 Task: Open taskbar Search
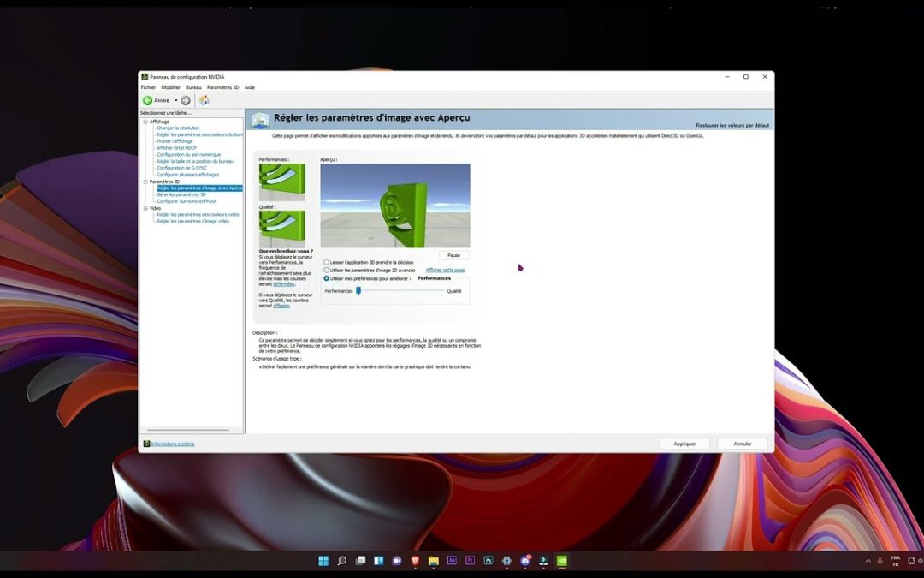341,560
